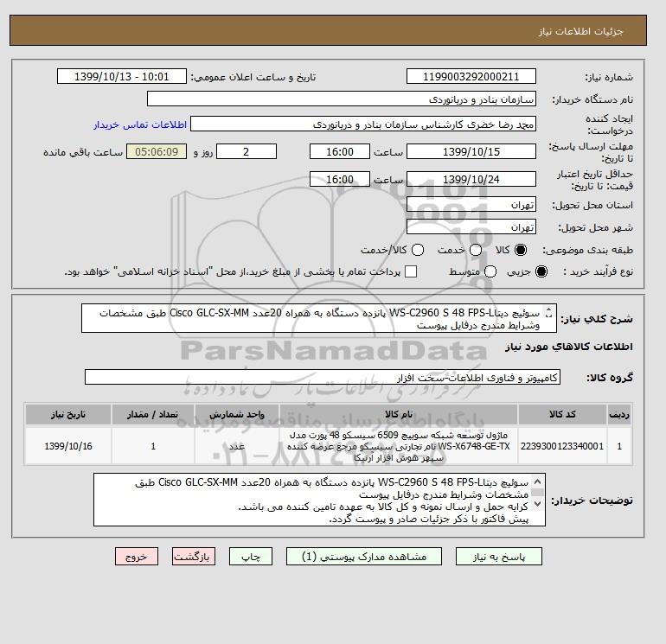
Task: Click product code cell 2239300123340001
Action: click(562, 446)
